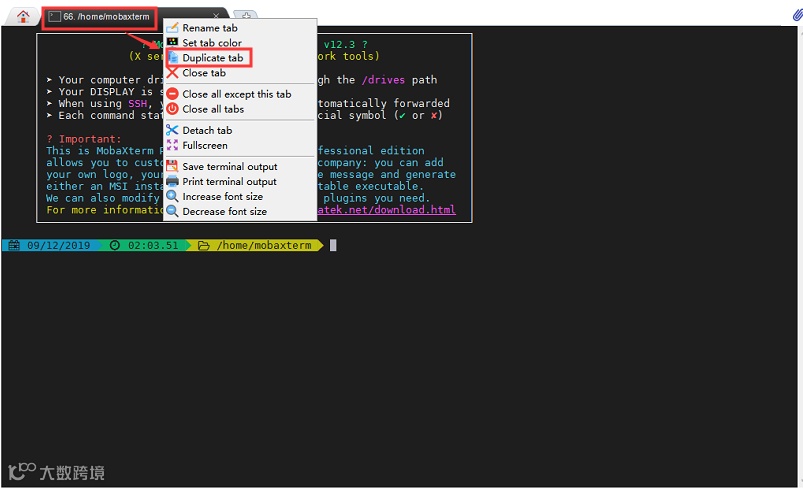Click the red minus icon beside Close all except
Viewport: 803px width, 488px height.
[173, 94]
